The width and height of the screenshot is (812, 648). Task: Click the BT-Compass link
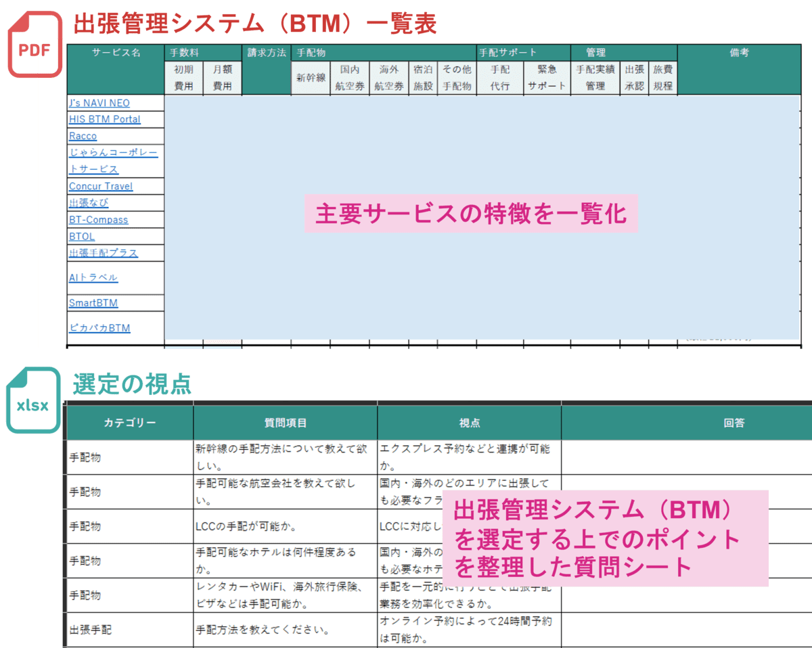point(98,220)
